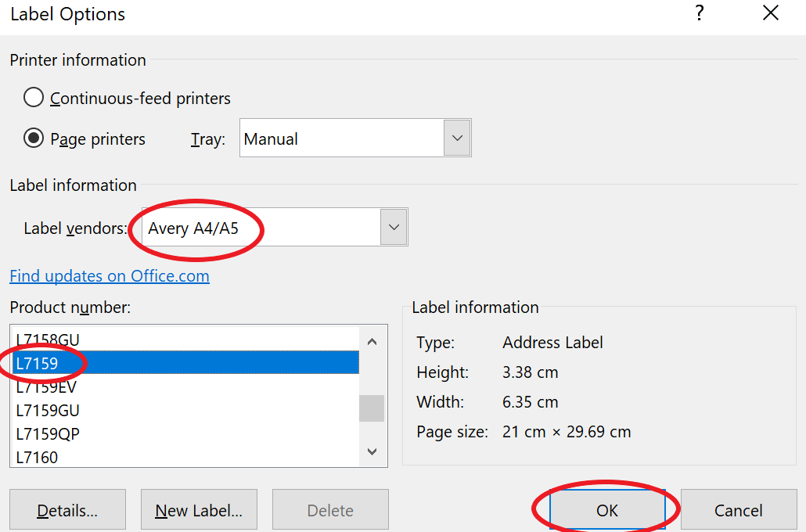Select the L7159QP label product
This screenshot has height=532, width=806.
coord(49,433)
